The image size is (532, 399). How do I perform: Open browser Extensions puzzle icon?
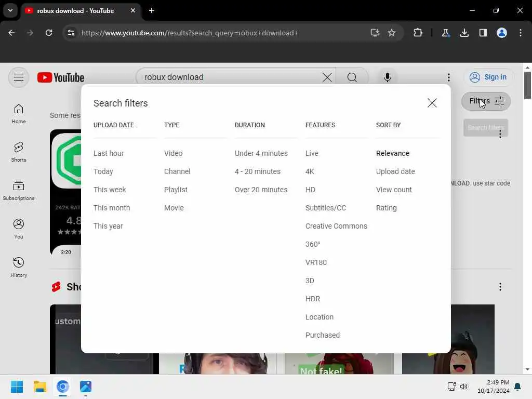click(418, 33)
